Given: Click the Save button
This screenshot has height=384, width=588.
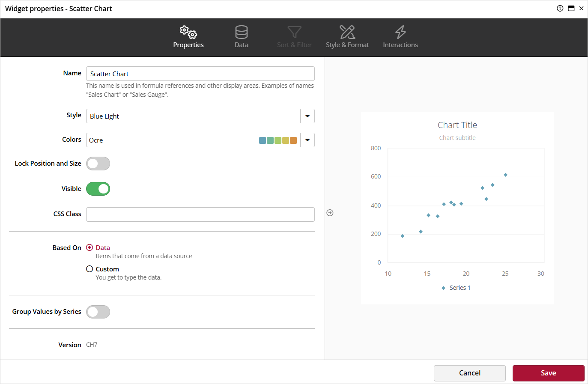Looking at the screenshot, I should [549, 373].
